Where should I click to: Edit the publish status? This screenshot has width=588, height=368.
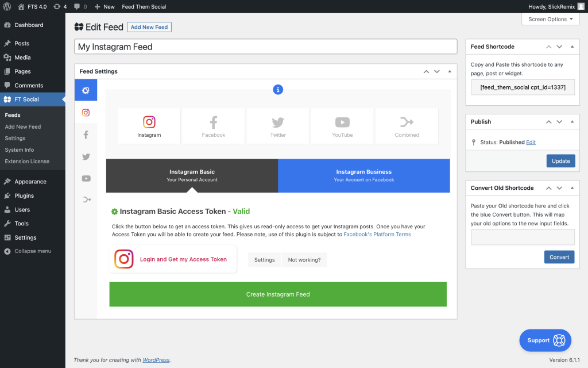click(531, 143)
